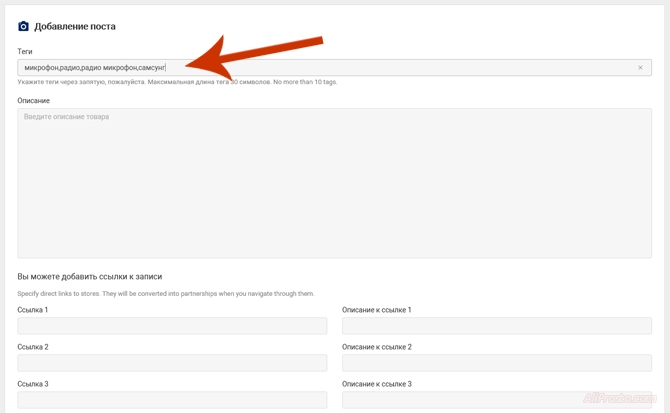This screenshot has width=670, height=413.
Task: Select the Ссылка 1 input box
Action: 172,326
